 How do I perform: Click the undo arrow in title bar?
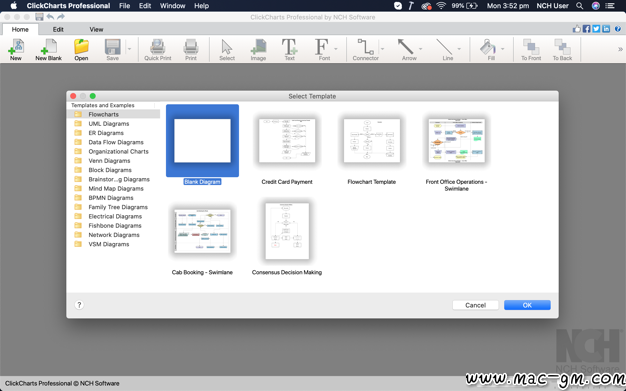click(50, 17)
